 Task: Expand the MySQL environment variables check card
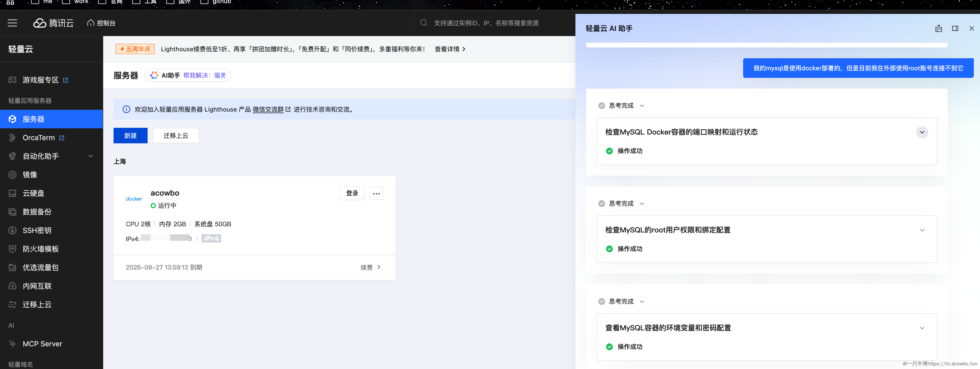(922, 328)
